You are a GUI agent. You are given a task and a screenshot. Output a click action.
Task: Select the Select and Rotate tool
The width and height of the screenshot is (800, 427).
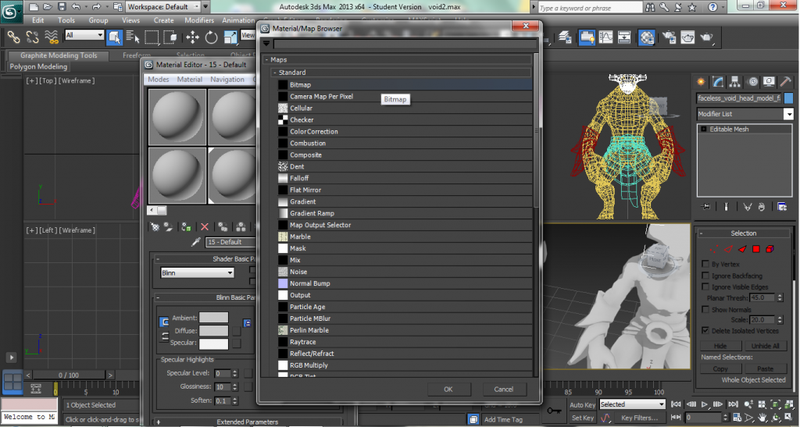point(211,37)
